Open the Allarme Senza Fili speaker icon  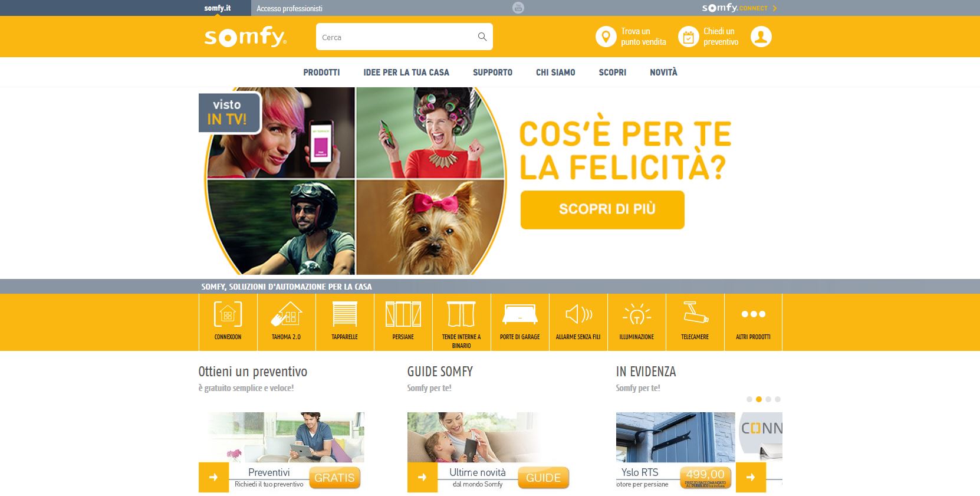tap(578, 314)
